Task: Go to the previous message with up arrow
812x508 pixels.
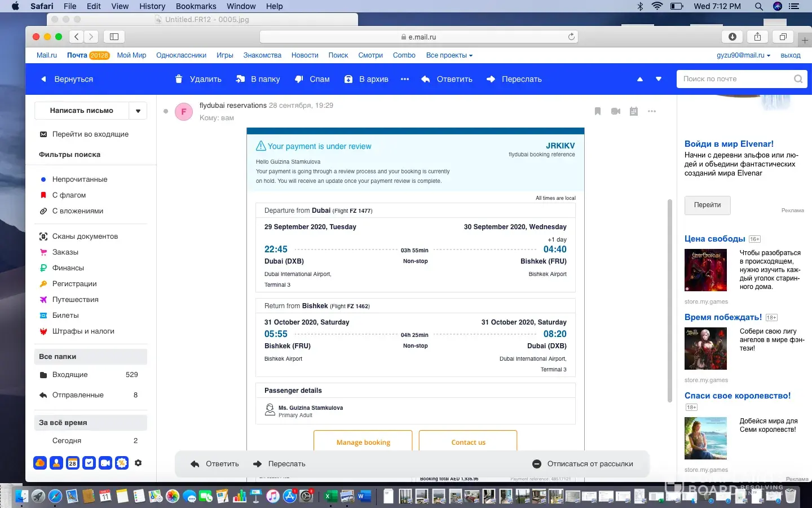Action: tap(640, 79)
